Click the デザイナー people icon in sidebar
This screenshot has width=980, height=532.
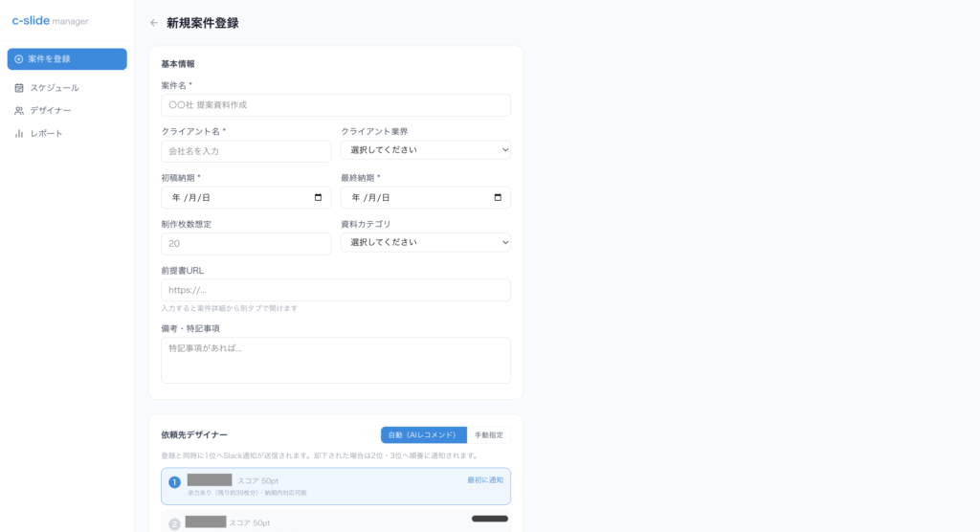click(x=19, y=111)
